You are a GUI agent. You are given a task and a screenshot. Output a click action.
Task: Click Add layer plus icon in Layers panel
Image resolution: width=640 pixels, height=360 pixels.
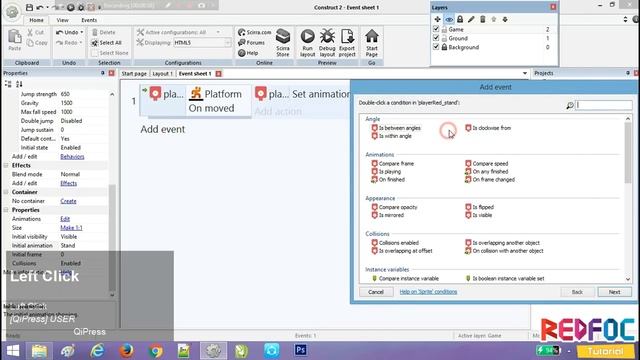click(x=437, y=19)
